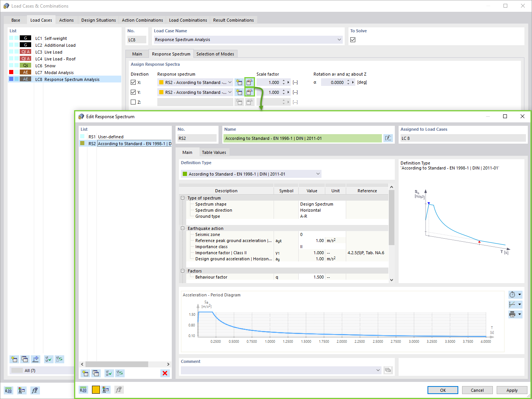532x399 pixels.
Task: Open the Load Case Name dropdown
Action: pos(339,40)
